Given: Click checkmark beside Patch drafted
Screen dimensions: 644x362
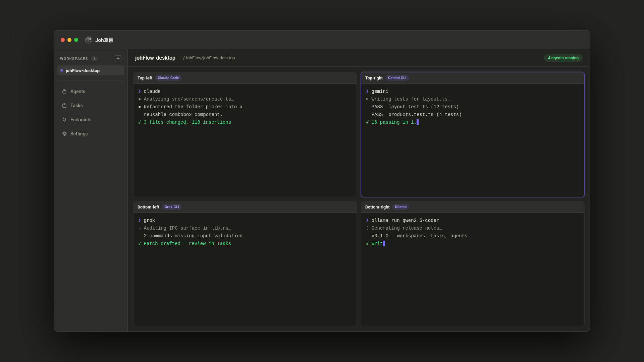Looking at the screenshot, I should (140, 244).
